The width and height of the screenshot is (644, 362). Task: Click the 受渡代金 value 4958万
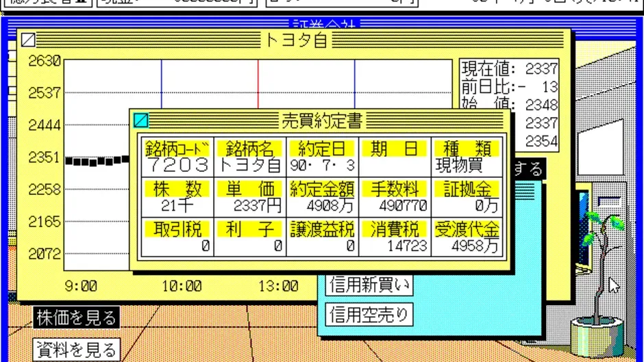(475, 246)
